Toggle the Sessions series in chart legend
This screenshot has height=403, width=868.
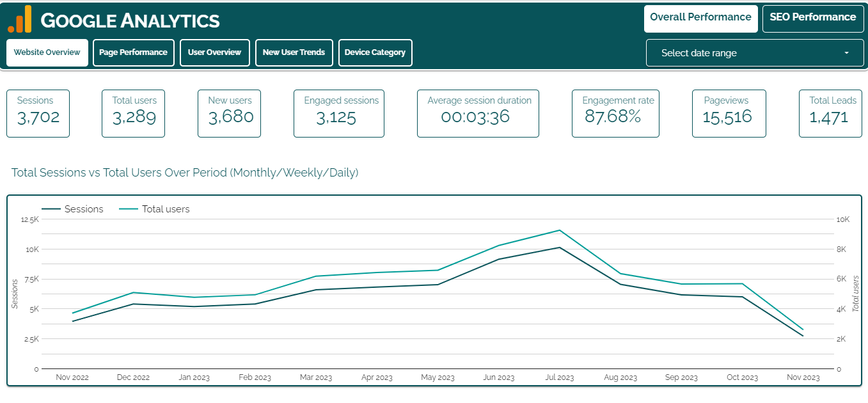(72, 209)
